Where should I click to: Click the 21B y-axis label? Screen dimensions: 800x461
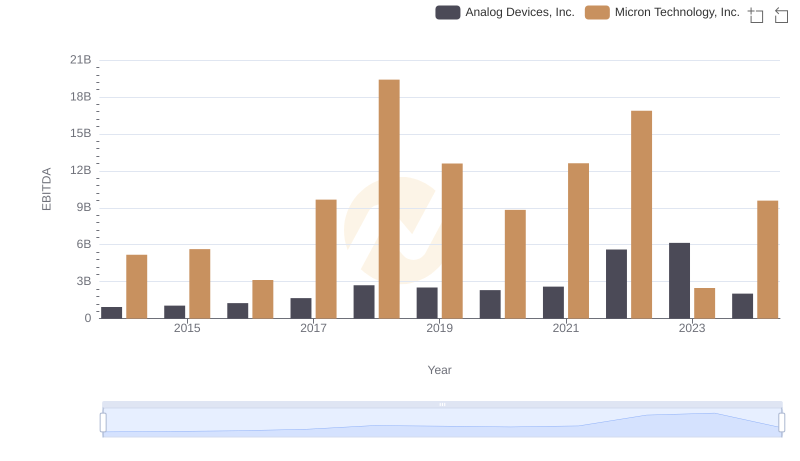pyautogui.click(x=81, y=60)
